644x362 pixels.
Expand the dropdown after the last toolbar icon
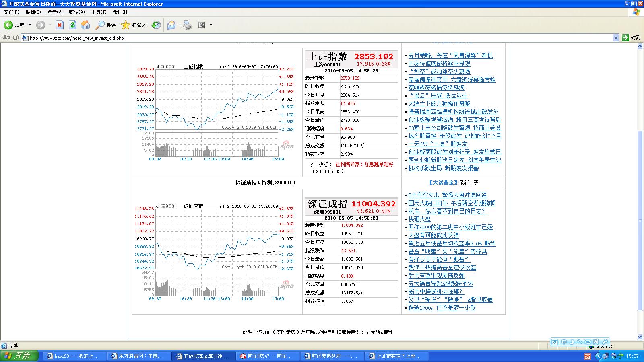tap(211, 25)
